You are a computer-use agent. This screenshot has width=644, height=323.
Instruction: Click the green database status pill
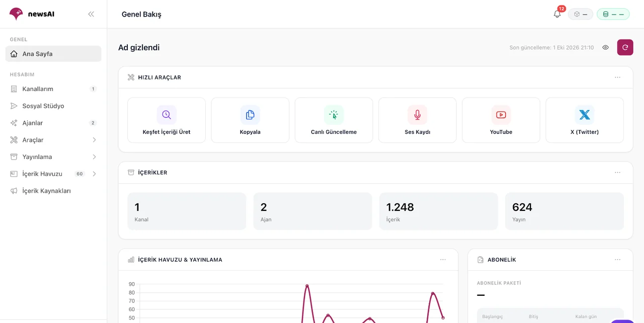click(x=613, y=14)
